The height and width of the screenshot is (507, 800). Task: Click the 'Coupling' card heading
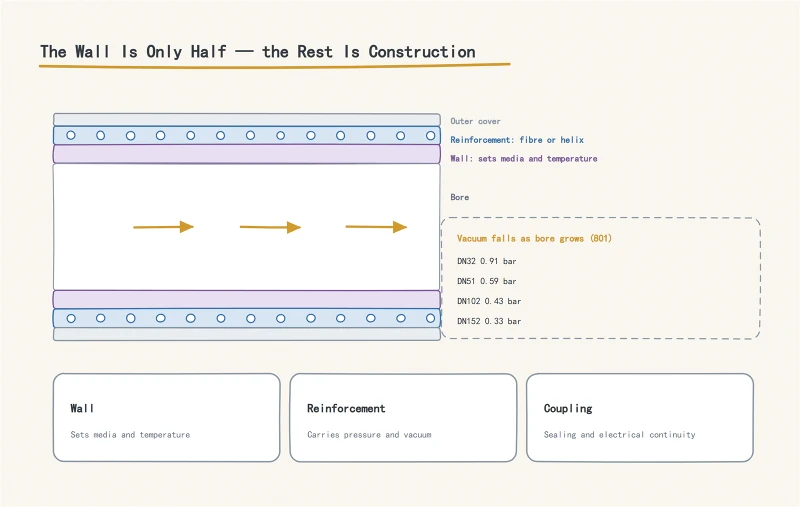pos(568,409)
